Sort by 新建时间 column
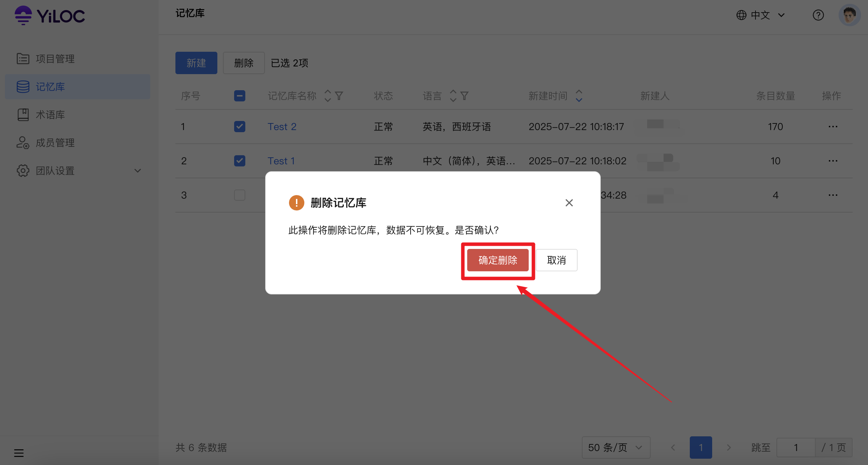Image resolution: width=868 pixels, height=465 pixels. pos(579,96)
